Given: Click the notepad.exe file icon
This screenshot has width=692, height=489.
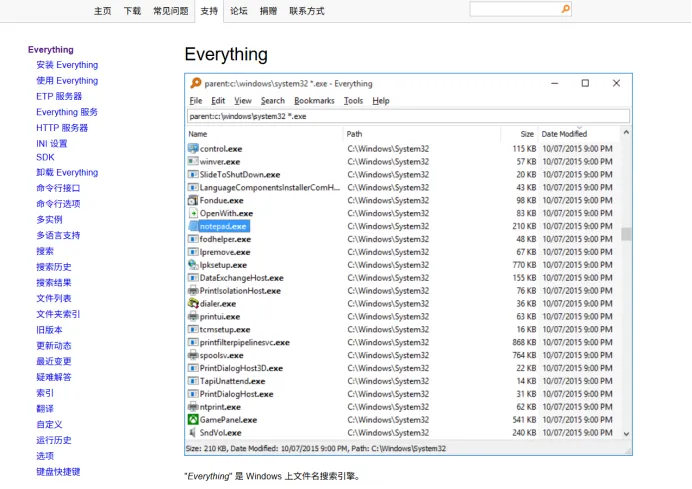Looking at the screenshot, I should click(x=193, y=226).
